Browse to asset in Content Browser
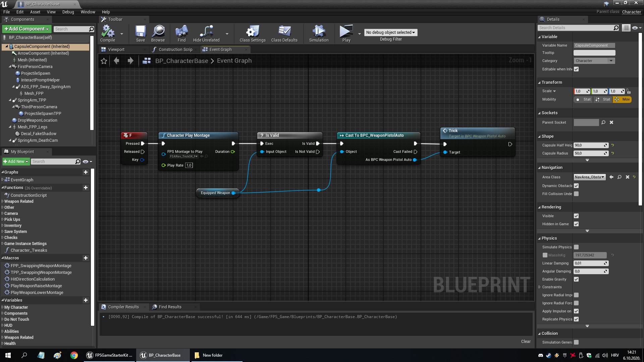Image resolution: width=644 pixels, height=362 pixels. [158, 33]
